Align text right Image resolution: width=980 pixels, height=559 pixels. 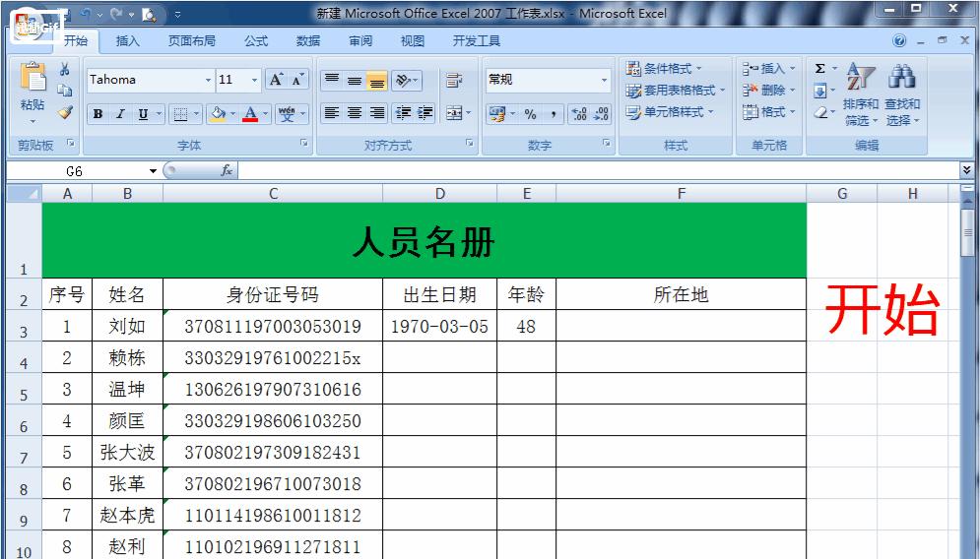click(377, 113)
